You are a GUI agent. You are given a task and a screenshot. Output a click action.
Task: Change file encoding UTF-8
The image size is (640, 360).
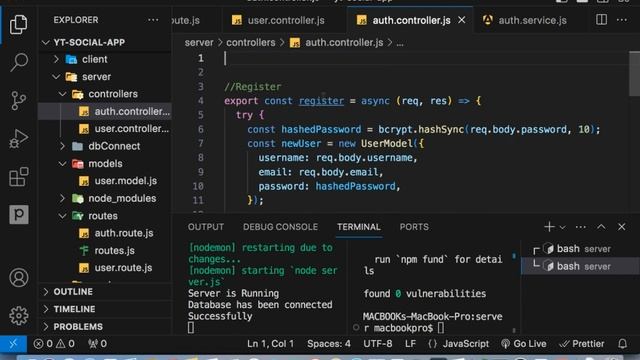pyautogui.click(x=378, y=344)
